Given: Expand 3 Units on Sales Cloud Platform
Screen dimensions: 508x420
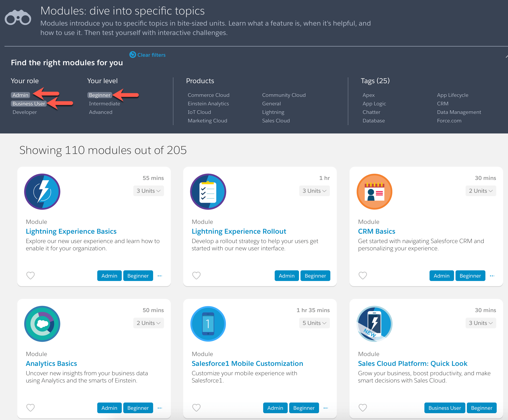Looking at the screenshot, I should pos(481,323).
